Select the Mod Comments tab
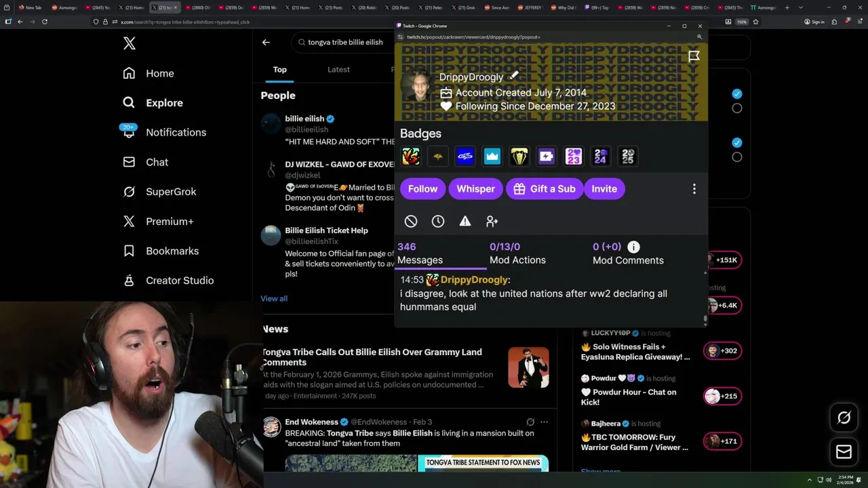The width and height of the screenshot is (868, 488). (x=628, y=253)
